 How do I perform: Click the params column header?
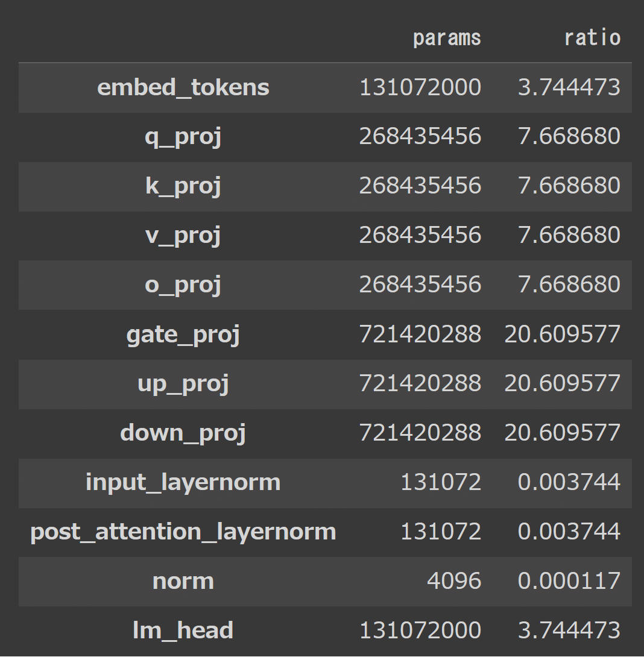447,38
